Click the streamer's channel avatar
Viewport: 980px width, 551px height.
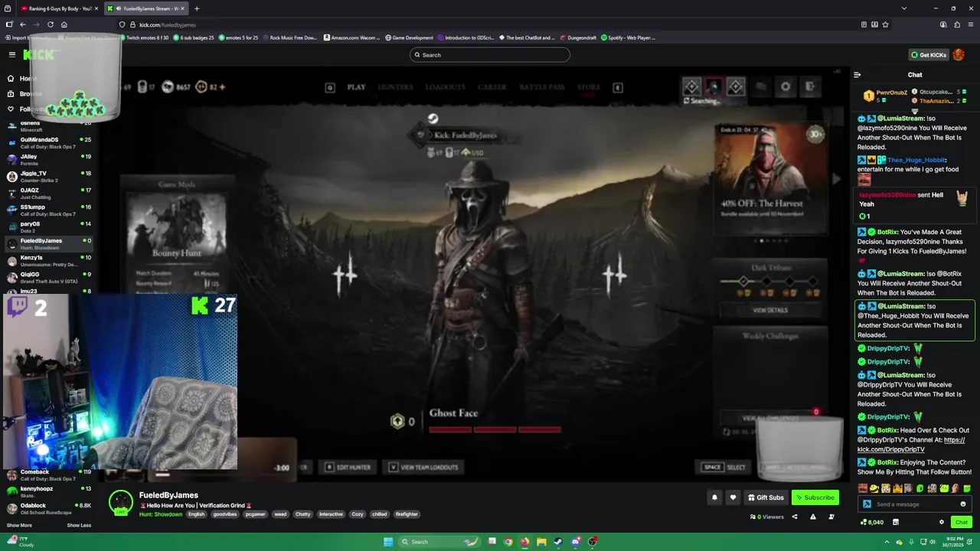pos(121,502)
